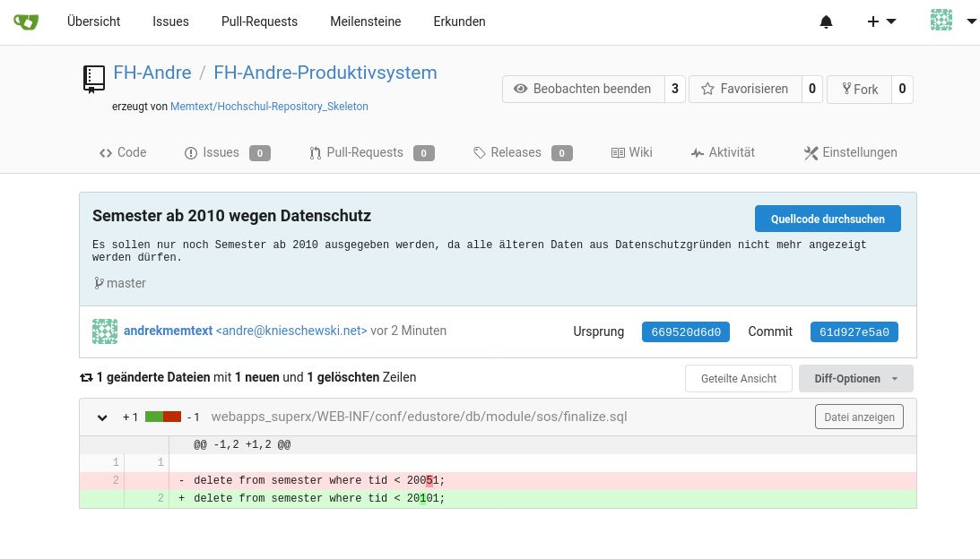Screen dimensions: 980x559
Task: Toggle watching with Beobachten beenden
Action: (583, 89)
